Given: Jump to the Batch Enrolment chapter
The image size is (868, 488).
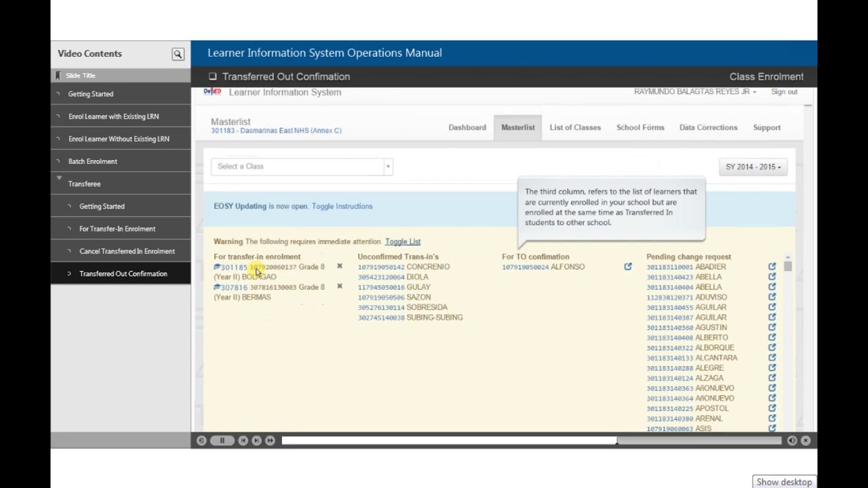Looking at the screenshot, I should pyautogui.click(x=93, y=161).
